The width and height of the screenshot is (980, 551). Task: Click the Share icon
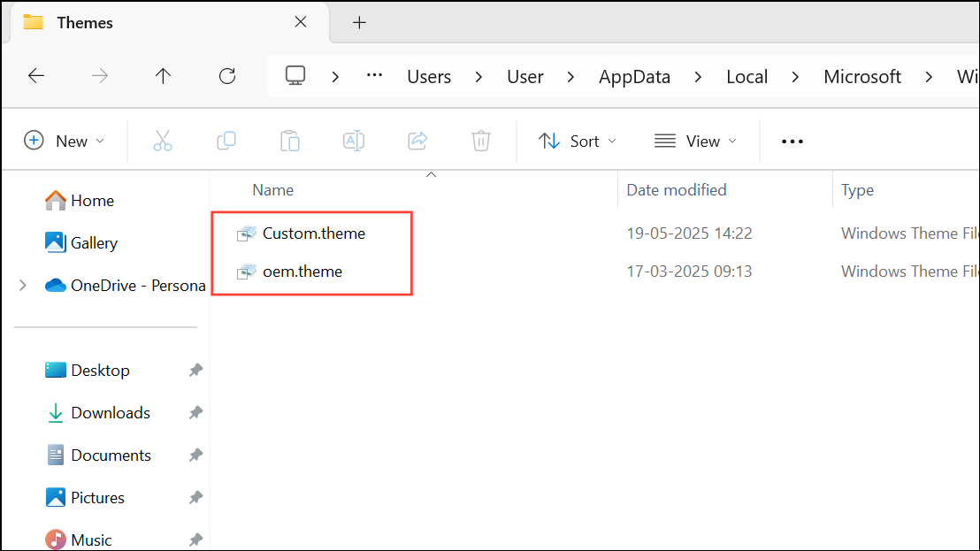(x=417, y=142)
